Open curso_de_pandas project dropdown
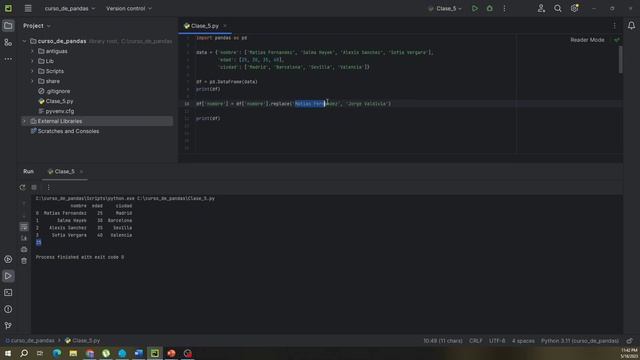 click(x=69, y=9)
